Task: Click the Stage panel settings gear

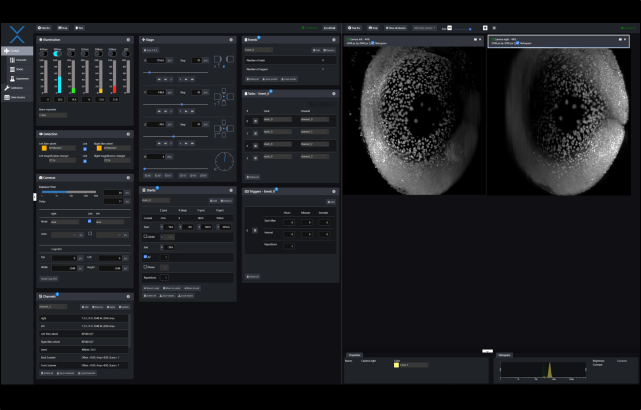Action: click(x=231, y=40)
